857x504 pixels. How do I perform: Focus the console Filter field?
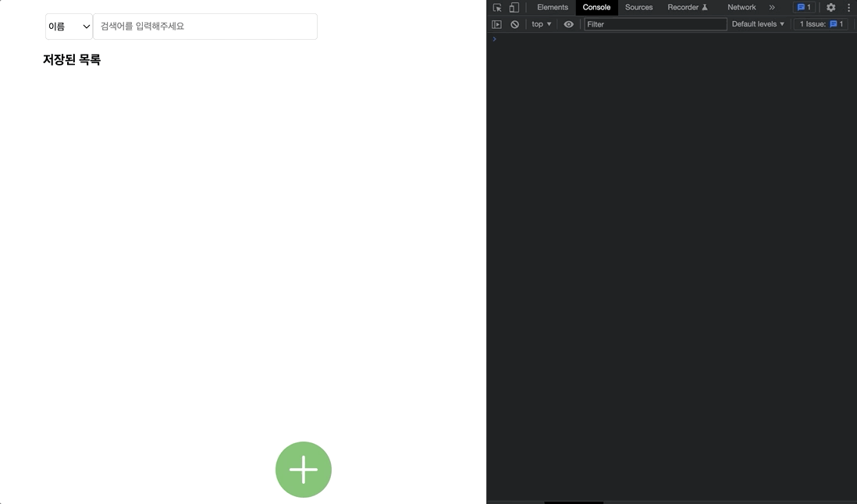656,24
